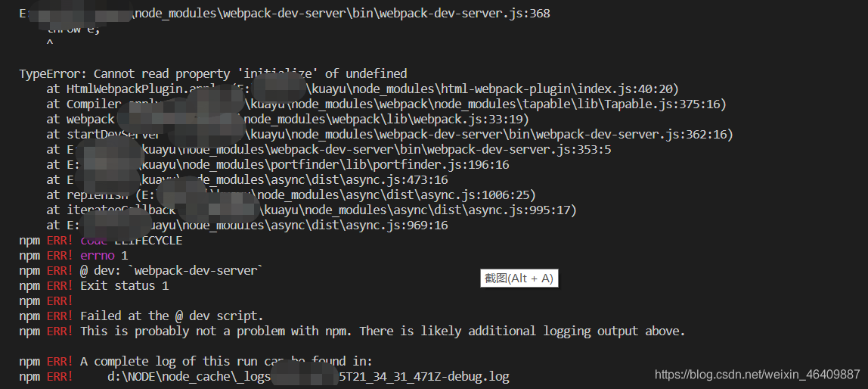Click the npm ERR! code ELIFECYCLE line
868x389 pixels.
point(101,241)
